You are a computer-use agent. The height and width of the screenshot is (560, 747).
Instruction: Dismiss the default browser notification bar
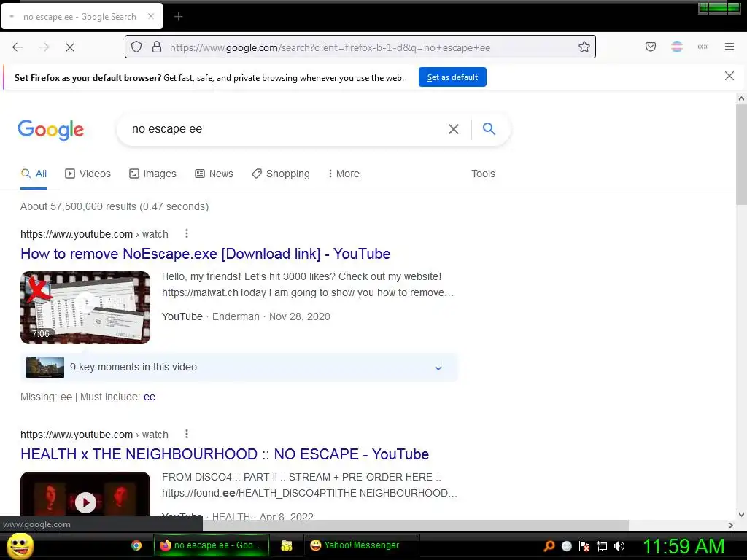click(x=729, y=76)
